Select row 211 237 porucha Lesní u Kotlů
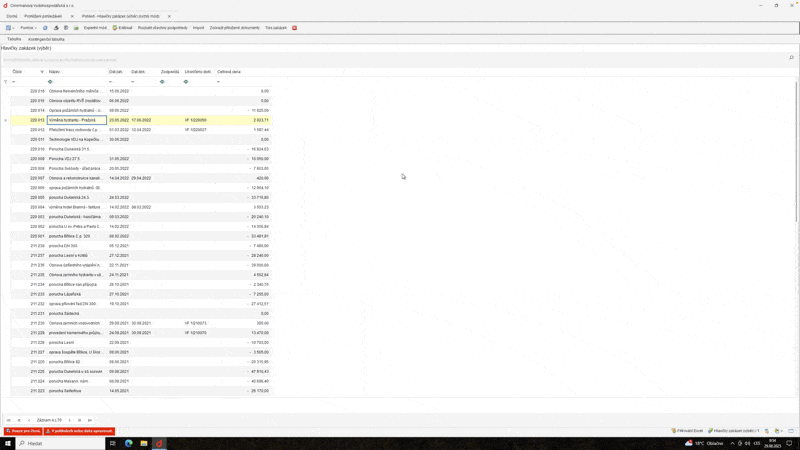800x450 pixels. click(140, 256)
